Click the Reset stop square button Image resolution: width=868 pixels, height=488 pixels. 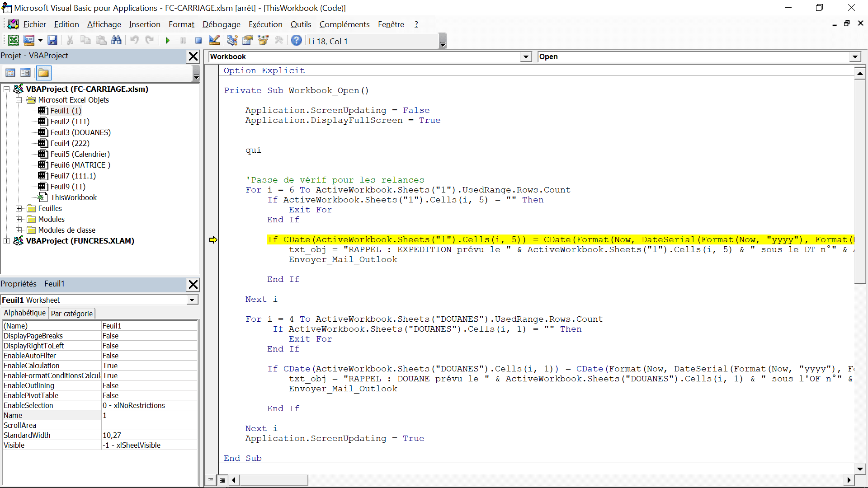198,41
